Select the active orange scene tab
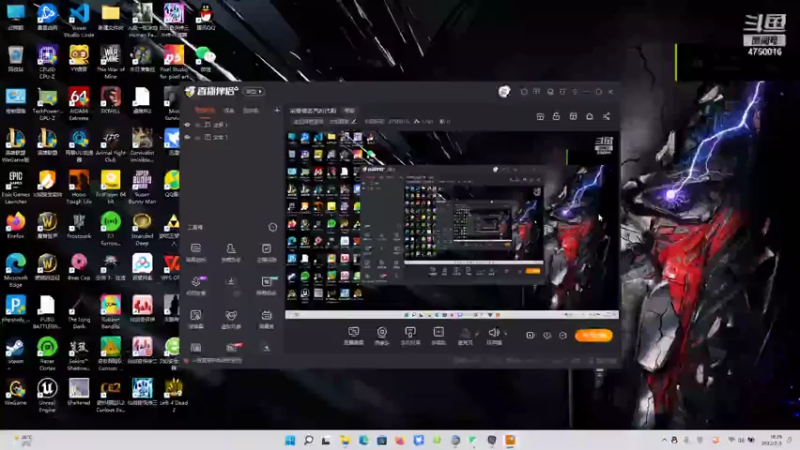Viewport: 800px width, 450px height. coord(205,110)
